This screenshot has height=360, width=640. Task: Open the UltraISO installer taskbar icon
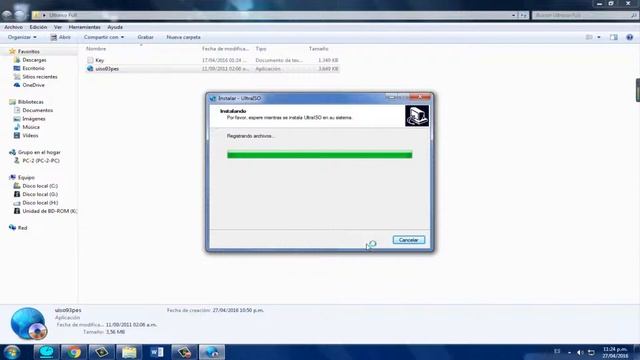tap(212, 352)
